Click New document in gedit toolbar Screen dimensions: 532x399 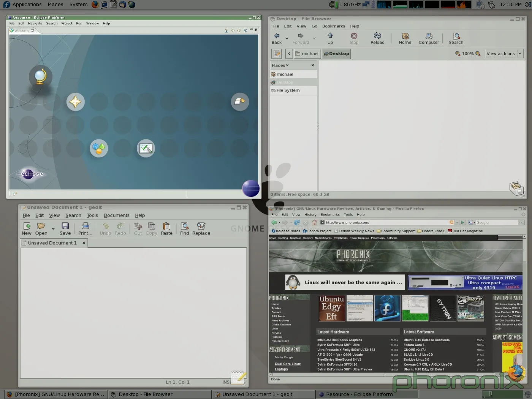coord(27,229)
